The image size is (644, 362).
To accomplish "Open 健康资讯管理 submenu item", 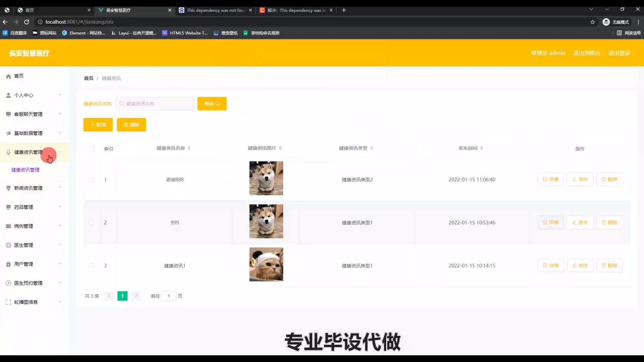I will click(x=25, y=170).
